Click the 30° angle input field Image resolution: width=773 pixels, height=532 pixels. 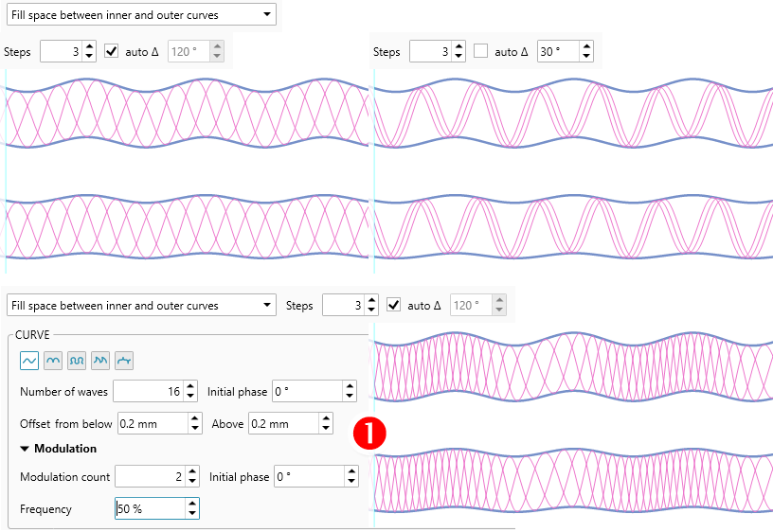[x=559, y=51]
